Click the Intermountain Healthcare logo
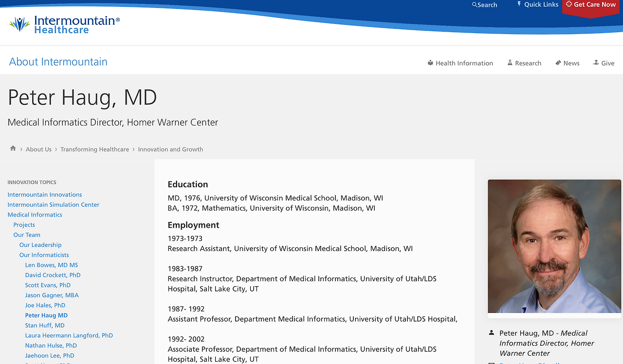This screenshot has width=623, height=364. (64, 24)
